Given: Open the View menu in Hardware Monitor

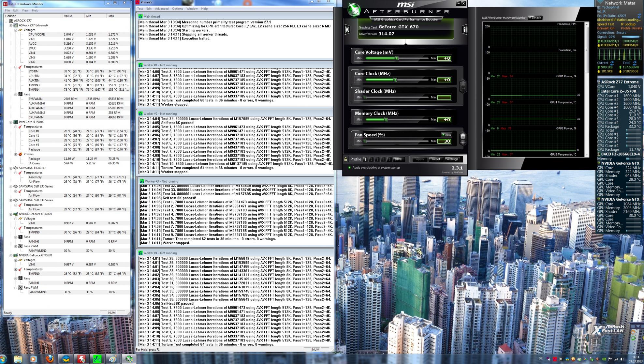Looking at the screenshot, I should 25,10.
